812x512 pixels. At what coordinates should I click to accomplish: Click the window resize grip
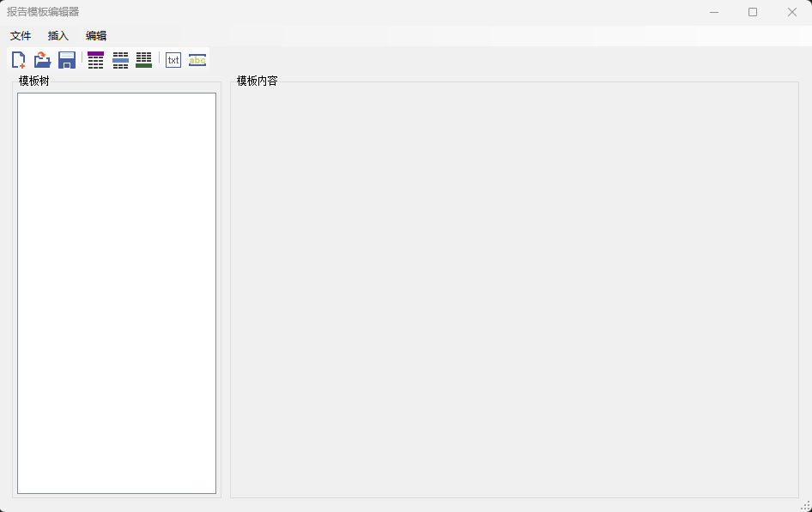(806, 506)
